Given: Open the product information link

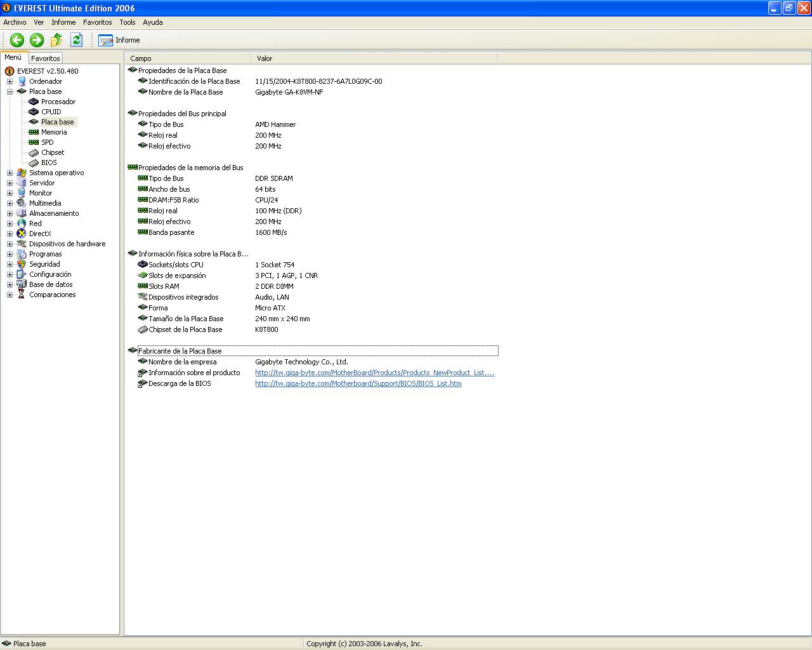Looking at the screenshot, I should click(374, 373).
